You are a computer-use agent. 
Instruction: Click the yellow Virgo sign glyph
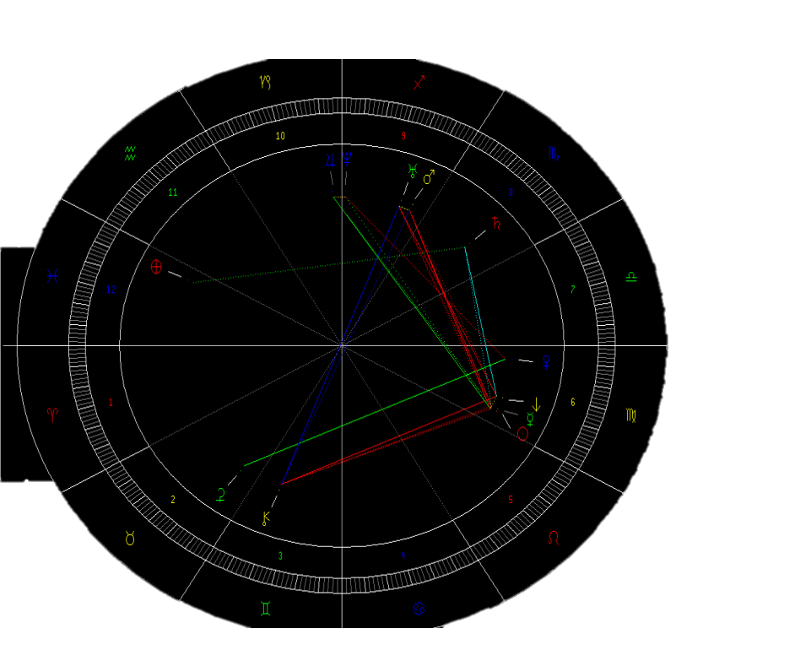(x=631, y=416)
